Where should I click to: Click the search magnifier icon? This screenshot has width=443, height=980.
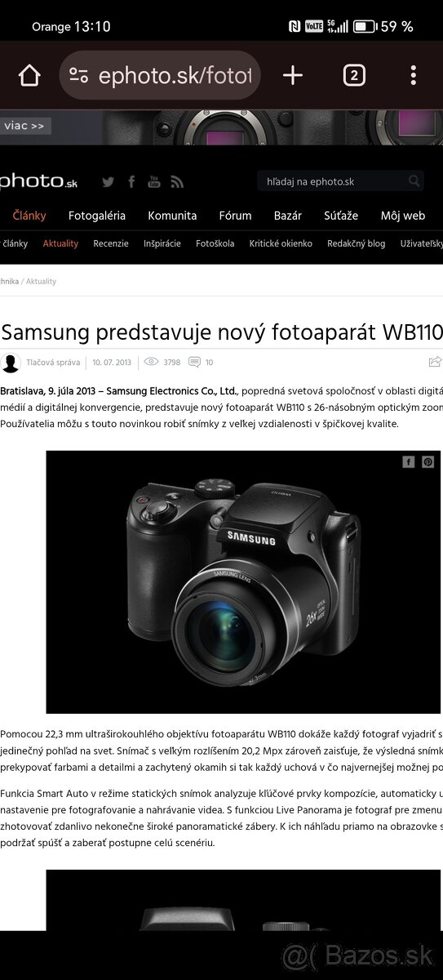(x=414, y=181)
